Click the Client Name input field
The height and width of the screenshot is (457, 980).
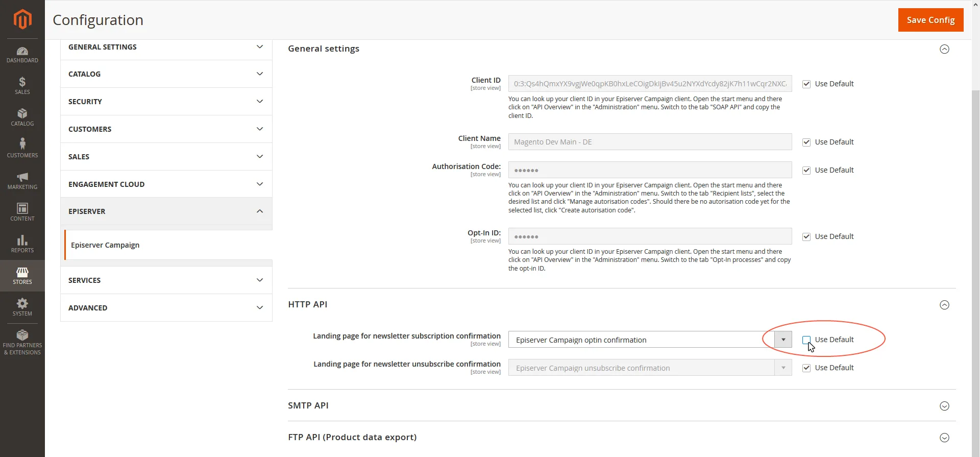[x=650, y=142]
